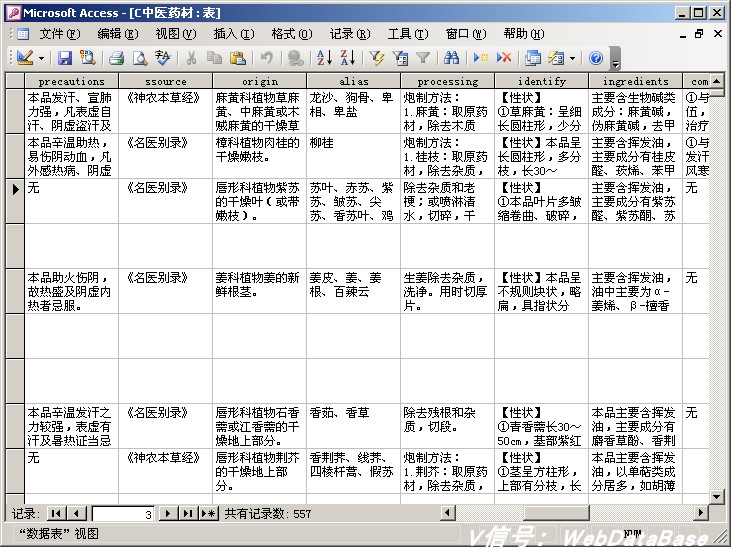Click the cell 樟科植物肉桂的干燥嫩枝
This screenshot has width=731, height=547.
point(260,156)
